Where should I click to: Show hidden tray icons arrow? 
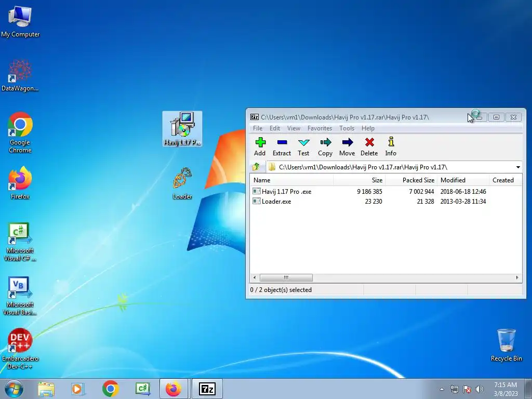tap(442, 389)
